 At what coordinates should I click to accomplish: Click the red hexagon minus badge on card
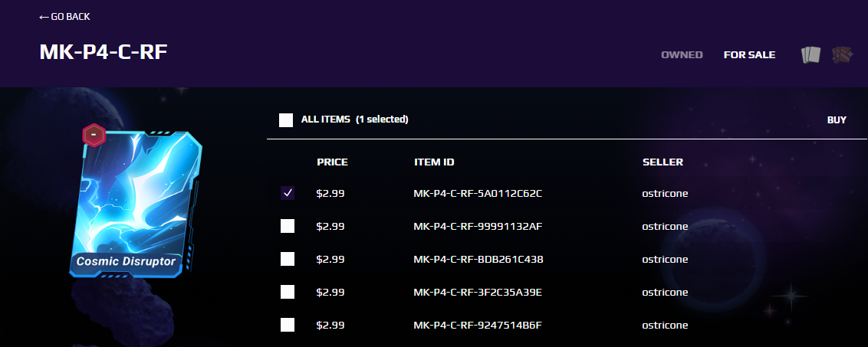tap(94, 135)
